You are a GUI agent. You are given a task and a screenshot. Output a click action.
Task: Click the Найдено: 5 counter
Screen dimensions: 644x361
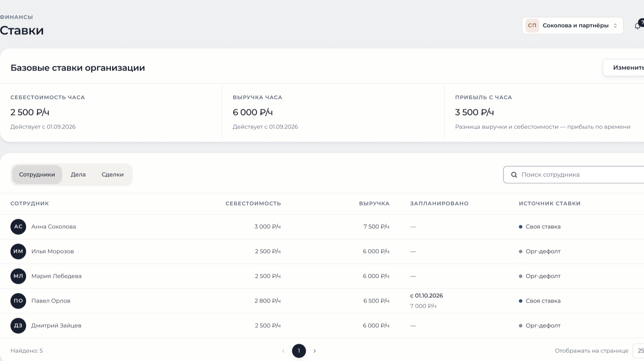click(26, 351)
